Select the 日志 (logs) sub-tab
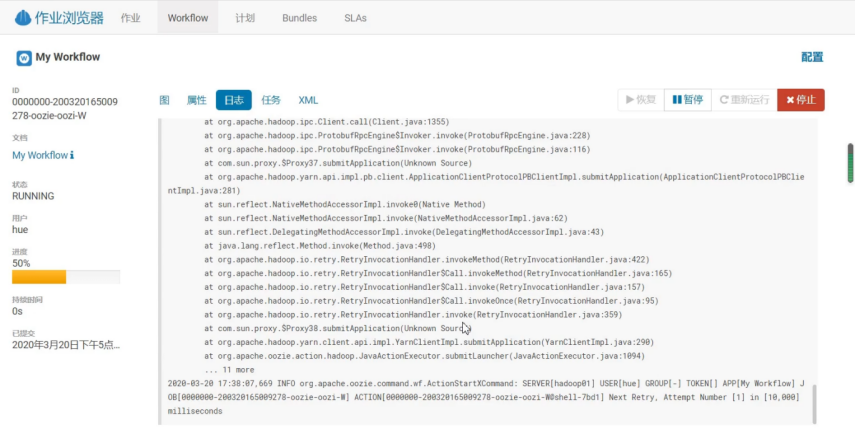Viewport: 856px width, 444px height. click(x=234, y=100)
